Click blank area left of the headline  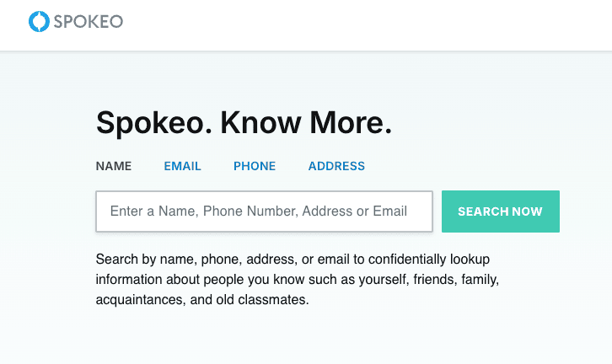(x=46, y=123)
